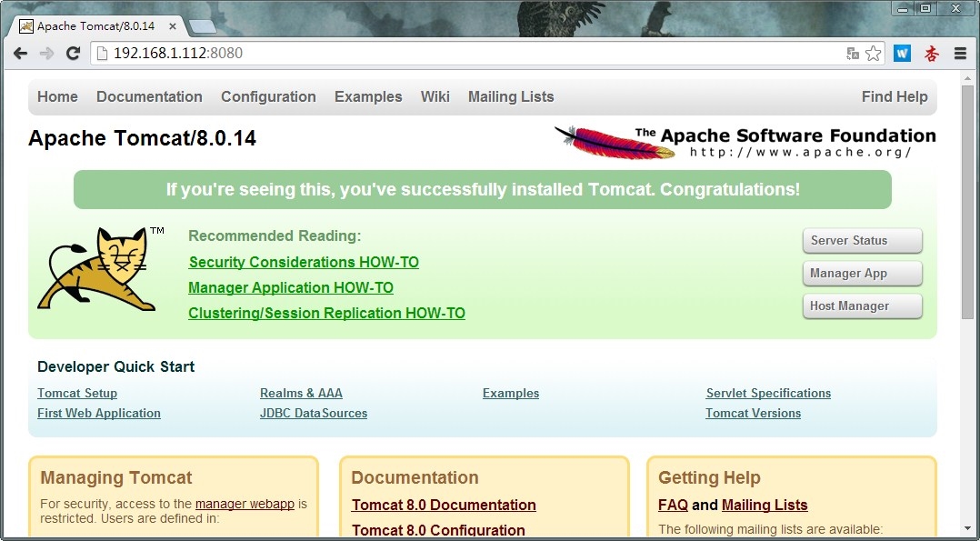Viewport: 980px width, 541px height.
Task: Open Wiki in the nav bar
Action: (x=435, y=97)
